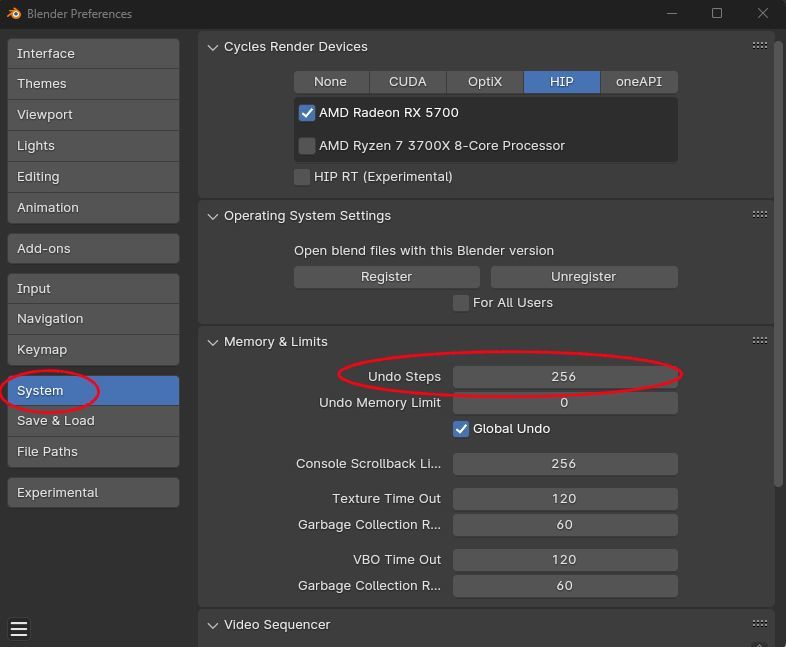This screenshot has width=786, height=647.
Task: Collapse the Memory & Limits panel
Action: click(x=213, y=342)
